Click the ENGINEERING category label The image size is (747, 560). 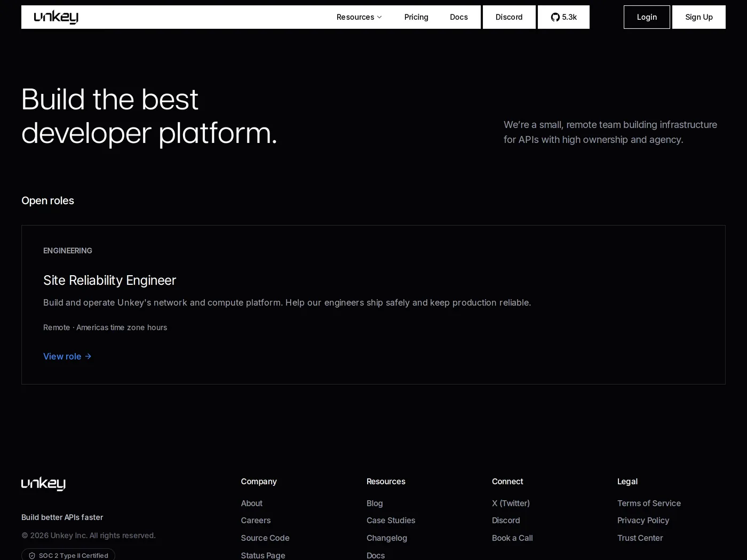(x=68, y=251)
